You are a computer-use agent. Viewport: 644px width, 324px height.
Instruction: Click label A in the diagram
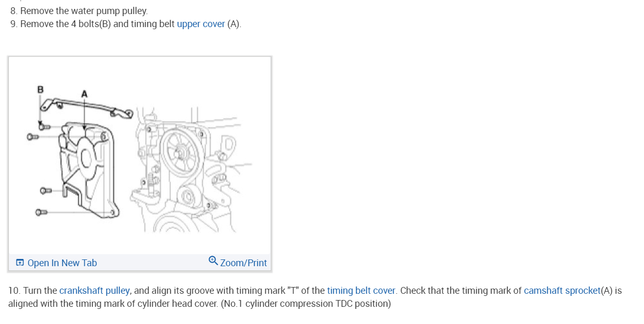click(84, 94)
